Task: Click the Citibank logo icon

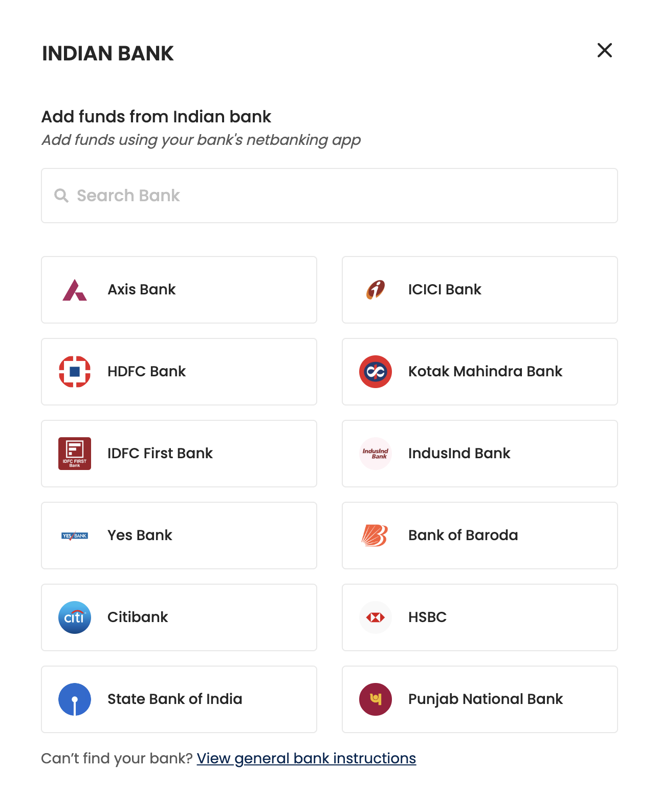Action: coord(75,617)
